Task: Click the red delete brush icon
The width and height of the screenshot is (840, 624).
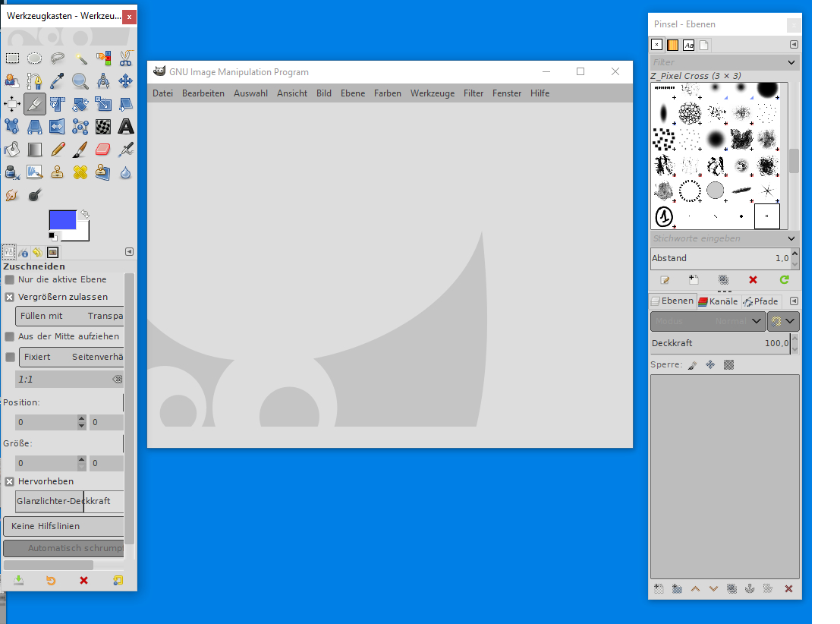Action: 753,280
